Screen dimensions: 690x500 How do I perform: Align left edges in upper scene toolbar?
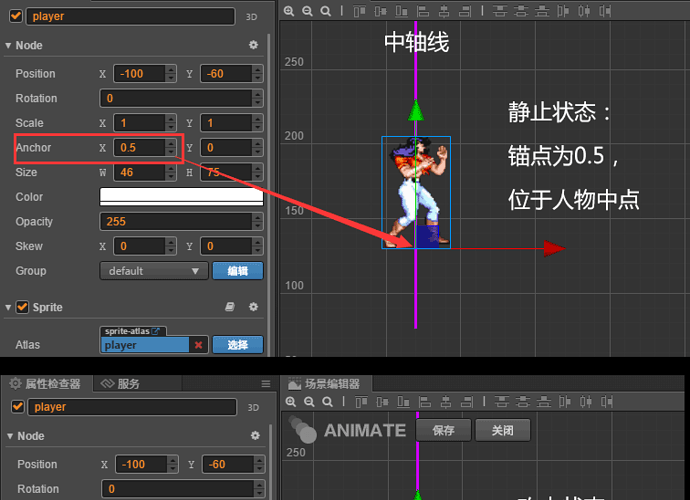coord(423,11)
